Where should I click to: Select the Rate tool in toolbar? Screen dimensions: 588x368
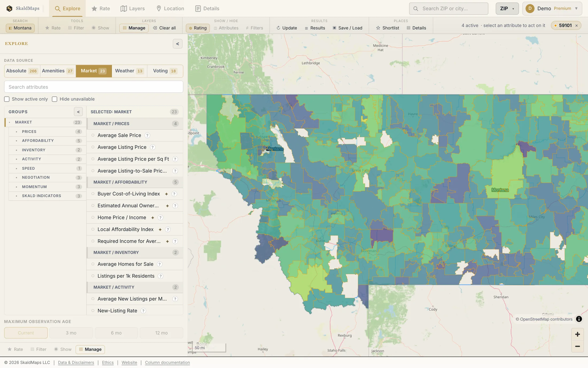53,28
